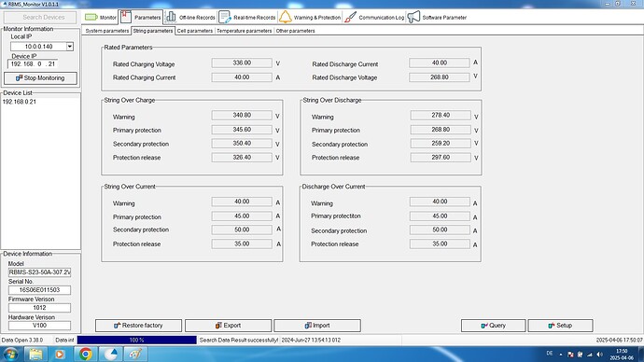644x362 pixels.
Task: Select the String parameters tab
Action: (x=153, y=31)
